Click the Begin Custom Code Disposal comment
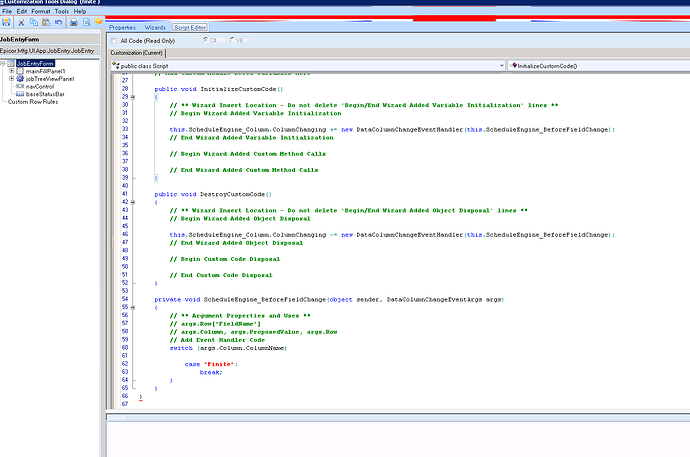 [225, 259]
